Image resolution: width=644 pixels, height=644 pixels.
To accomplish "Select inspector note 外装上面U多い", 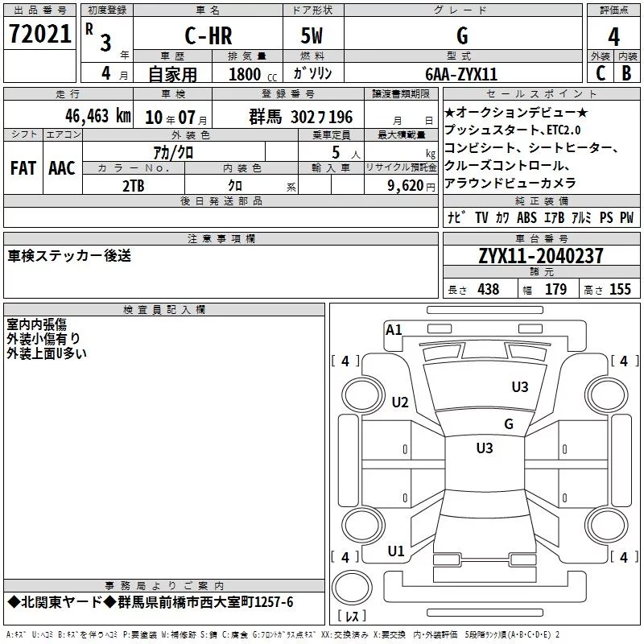I will (x=47, y=353).
